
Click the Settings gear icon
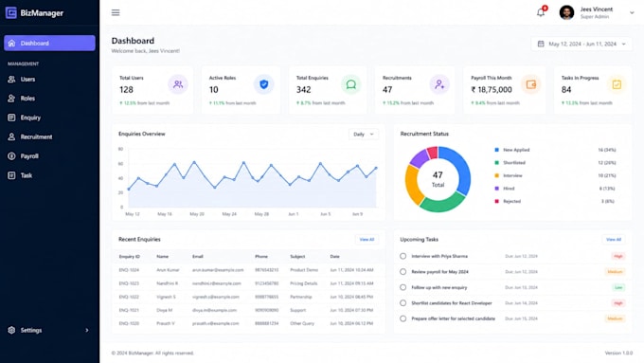[x=11, y=330]
